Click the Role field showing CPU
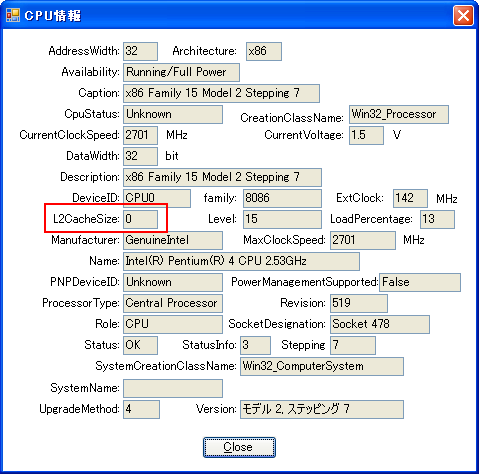Screen dimensions: 479x474 click(x=173, y=324)
